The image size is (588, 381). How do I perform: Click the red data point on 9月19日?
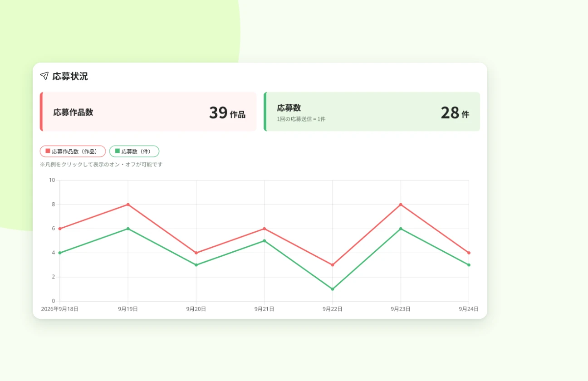(128, 205)
